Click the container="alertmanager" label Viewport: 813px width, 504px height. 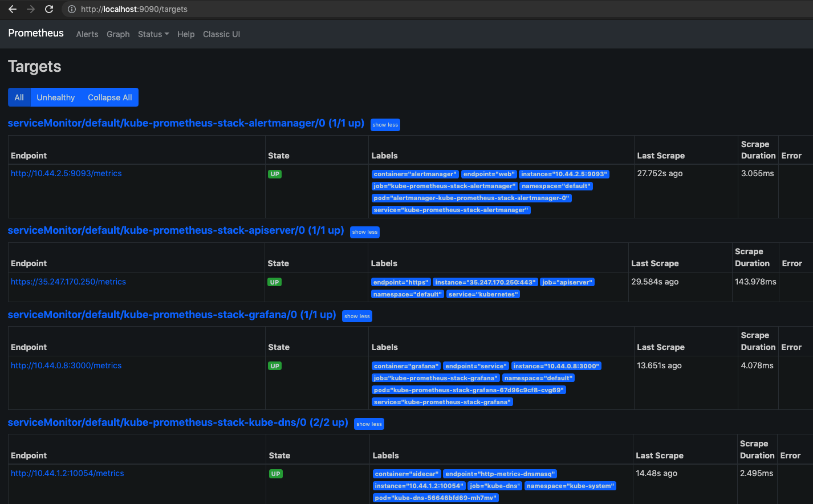[415, 174]
